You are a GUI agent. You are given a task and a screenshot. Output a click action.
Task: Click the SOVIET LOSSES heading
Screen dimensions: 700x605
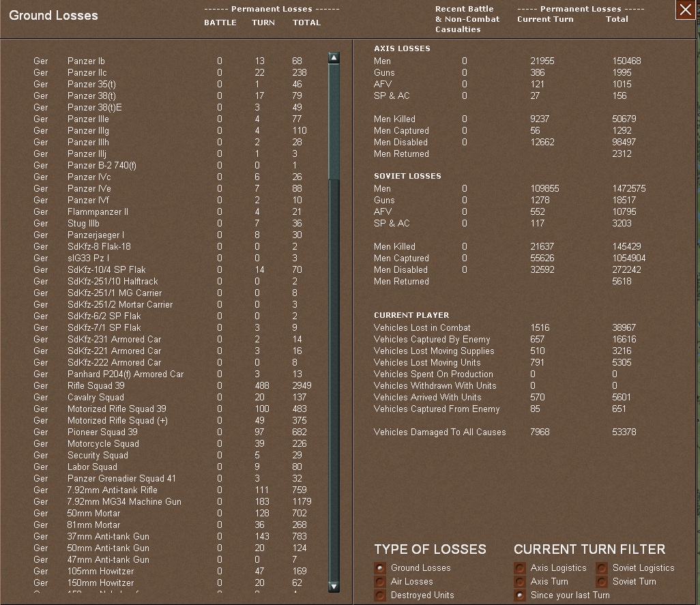click(x=407, y=176)
